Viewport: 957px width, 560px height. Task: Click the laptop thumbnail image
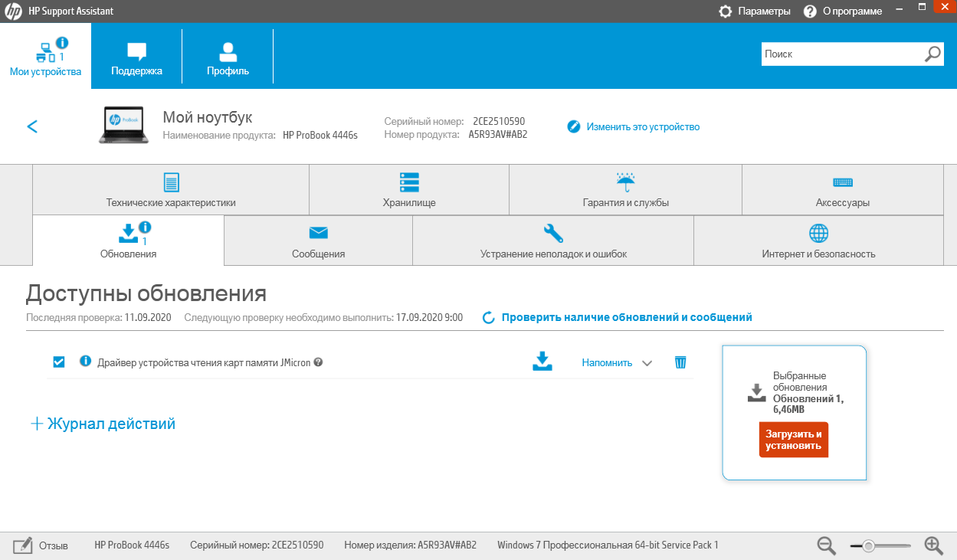tap(123, 125)
